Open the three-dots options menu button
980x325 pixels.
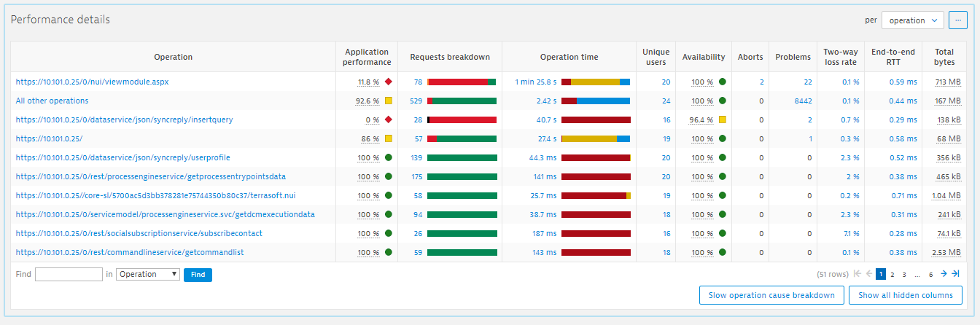point(957,20)
